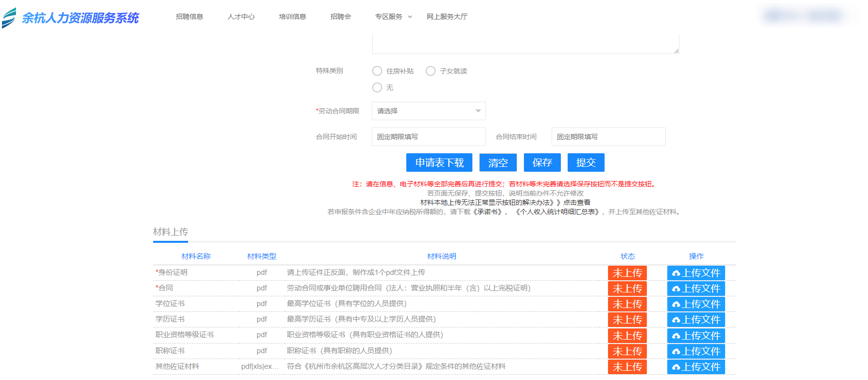Image resolution: width=868 pixels, height=380 pixels.
Task: Click upload cloud icon for 其他佐证材料 row
Action: (676, 367)
